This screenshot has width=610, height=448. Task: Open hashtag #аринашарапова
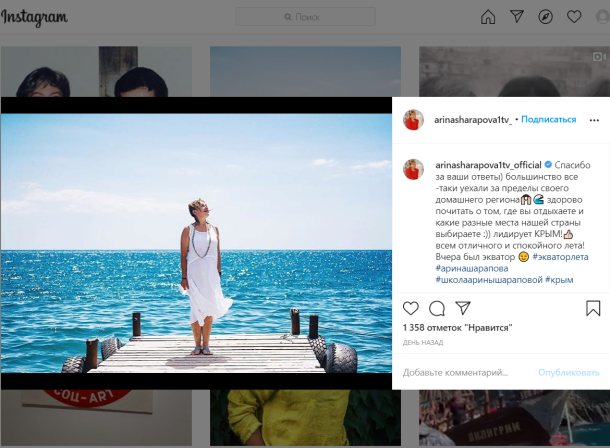pyautogui.click(x=472, y=268)
